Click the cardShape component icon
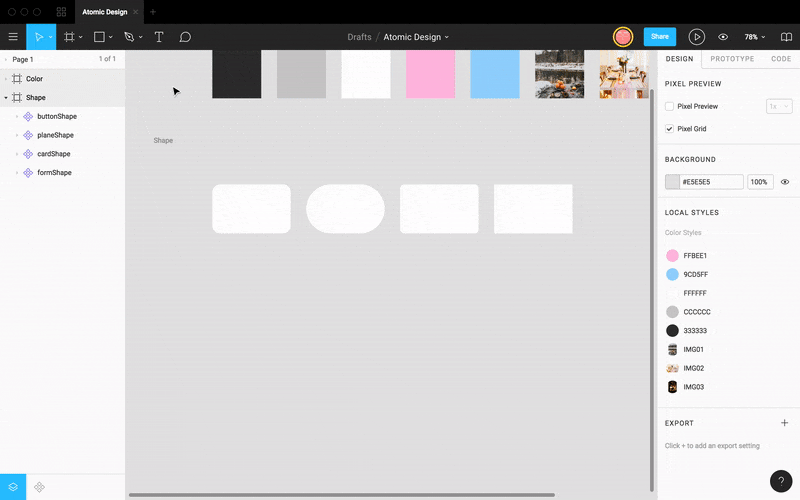Screen dimensions: 800x500 click(28, 154)
